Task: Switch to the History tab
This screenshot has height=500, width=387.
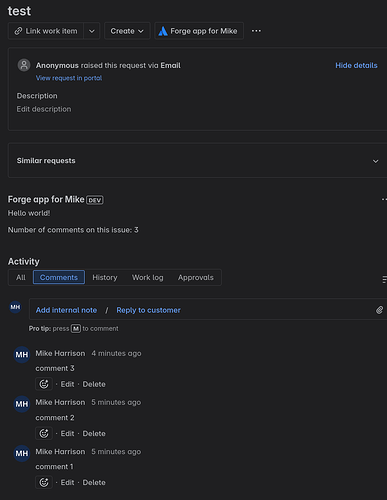Action: coord(105,277)
